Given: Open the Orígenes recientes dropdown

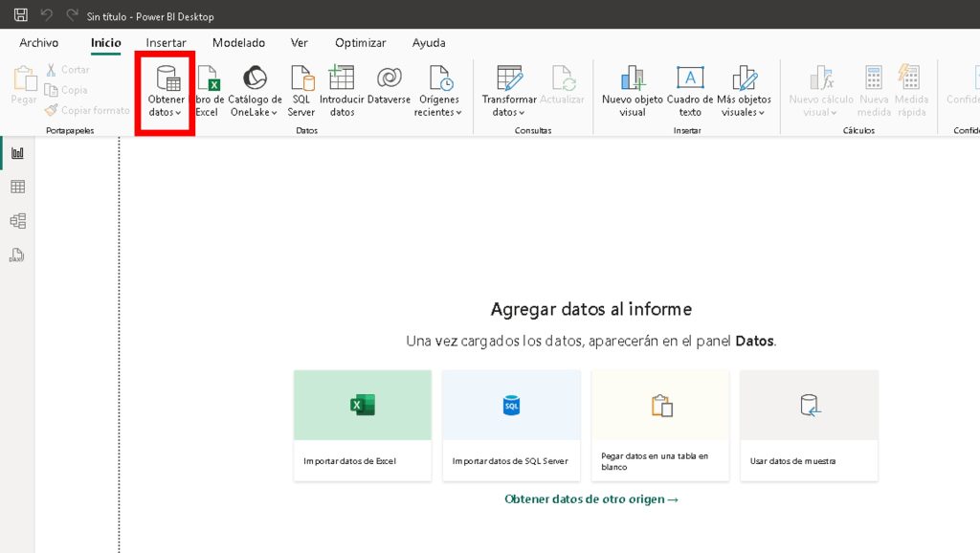Looking at the screenshot, I should click(438, 112).
